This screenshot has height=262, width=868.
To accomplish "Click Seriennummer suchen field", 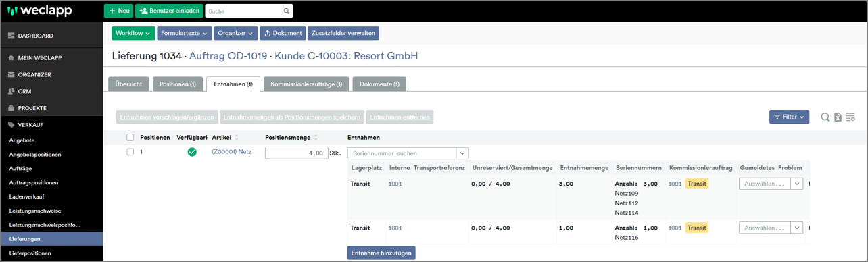I will pos(402,153).
